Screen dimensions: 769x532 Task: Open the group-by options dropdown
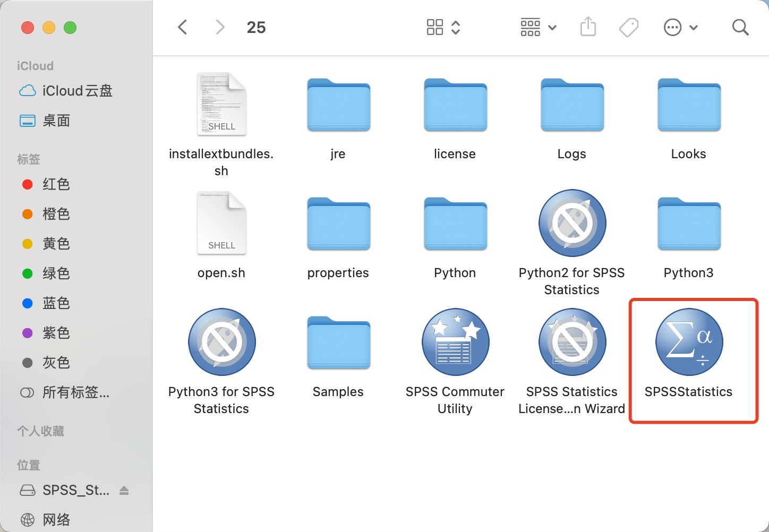coord(538,27)
